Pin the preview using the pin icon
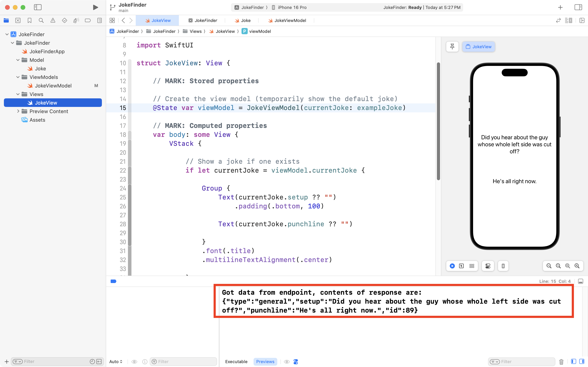The width and height of the screenshot is (588, 367). tap(452, 47)
